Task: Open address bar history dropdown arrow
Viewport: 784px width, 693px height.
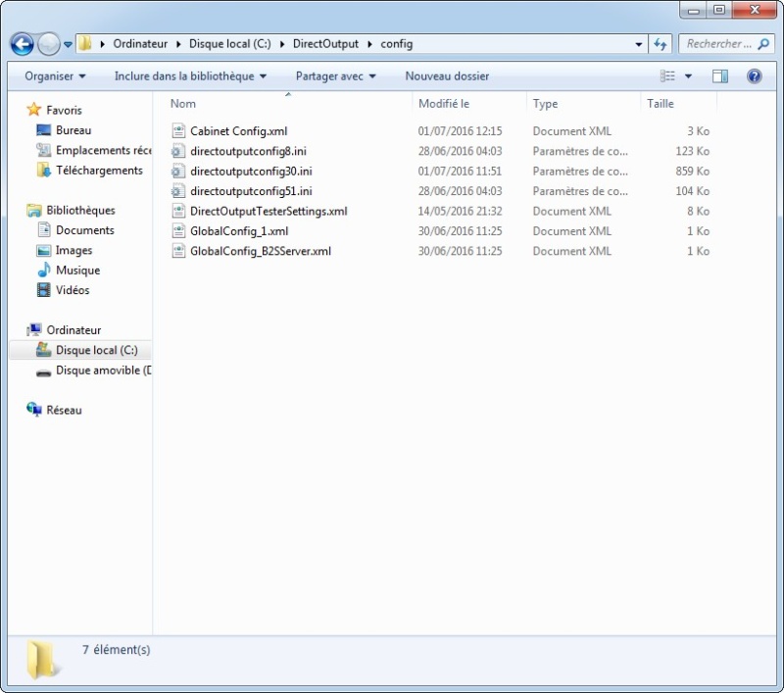Action: pyautogui.click(x=639, y=44)
